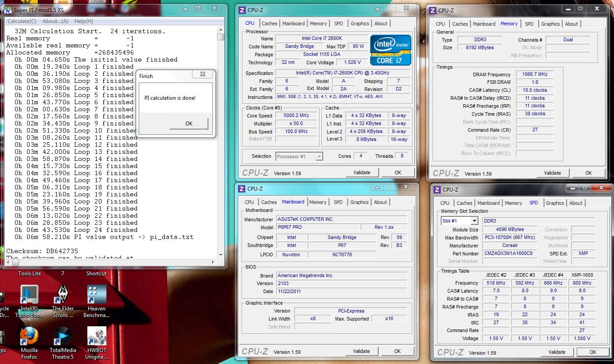Click BIOS Version 2103 field
Screen dimensions: 614x364
pyautogui.click(x=341, y=283)
